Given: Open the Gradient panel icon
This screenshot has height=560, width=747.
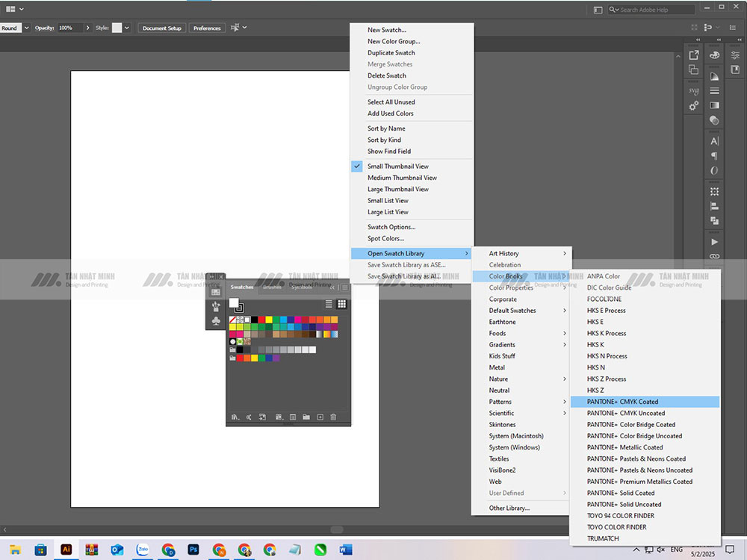Looking at the screenshot, I should (x=714, y=105).
